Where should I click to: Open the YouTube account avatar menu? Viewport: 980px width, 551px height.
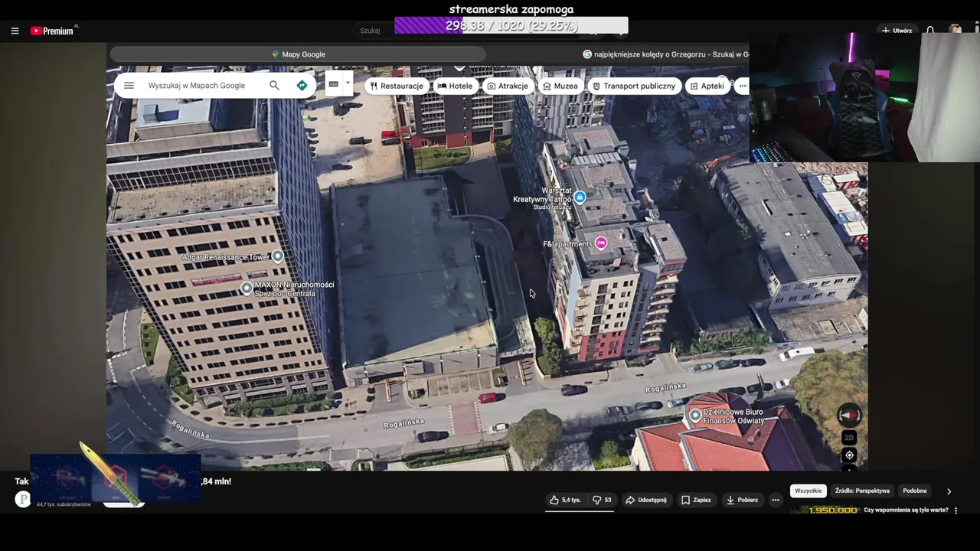(955, 30)
